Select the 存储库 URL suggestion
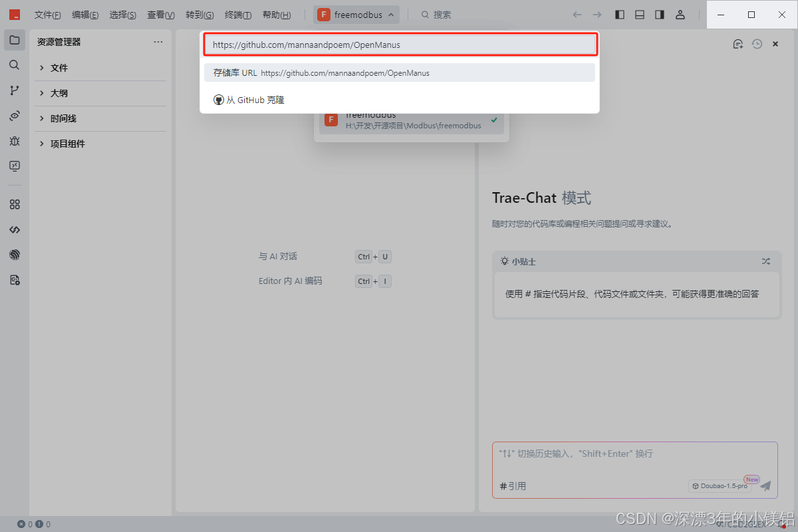Image resolution: width=798 pixels, height=532 pixels. click(400, 72)
